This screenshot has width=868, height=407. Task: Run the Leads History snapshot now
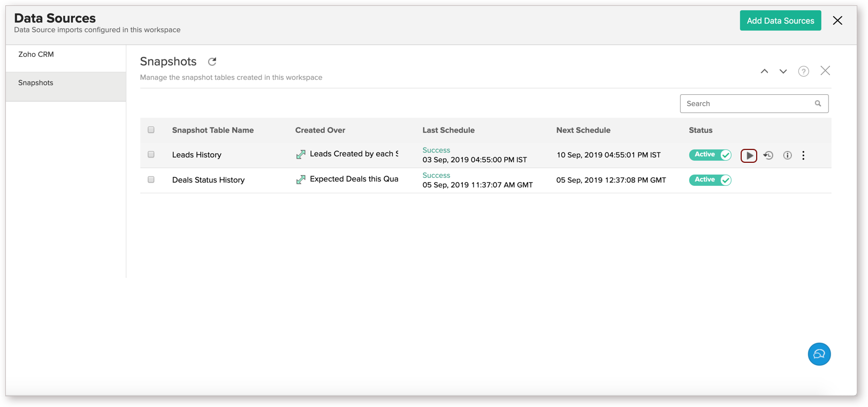749,155
